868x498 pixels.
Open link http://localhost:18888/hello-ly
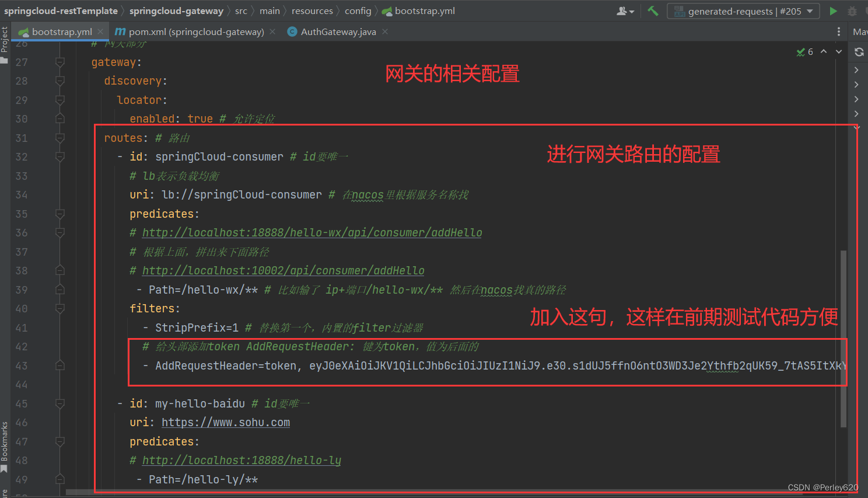coord(242,460)
